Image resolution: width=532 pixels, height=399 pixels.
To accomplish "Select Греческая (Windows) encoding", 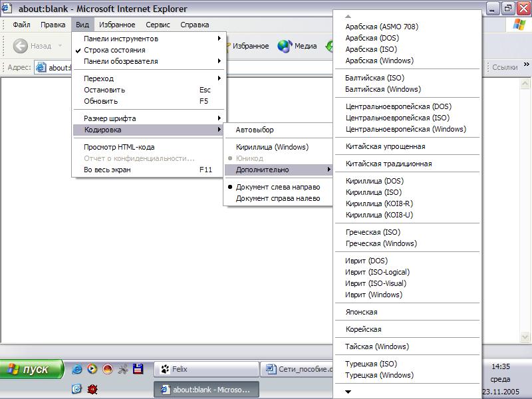I will pyautogui.click(x=407, y=243).
